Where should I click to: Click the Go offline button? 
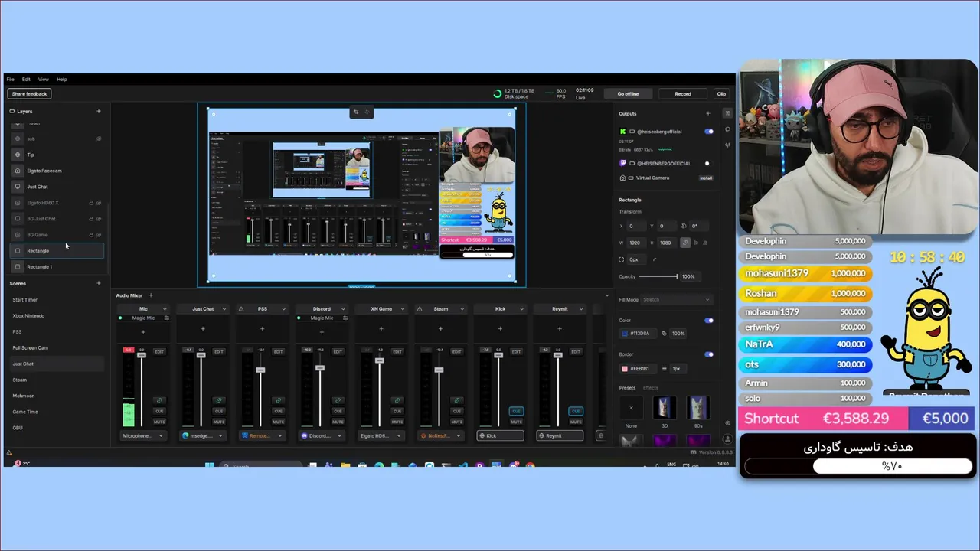pyautogui.click(x=628, y=94)
